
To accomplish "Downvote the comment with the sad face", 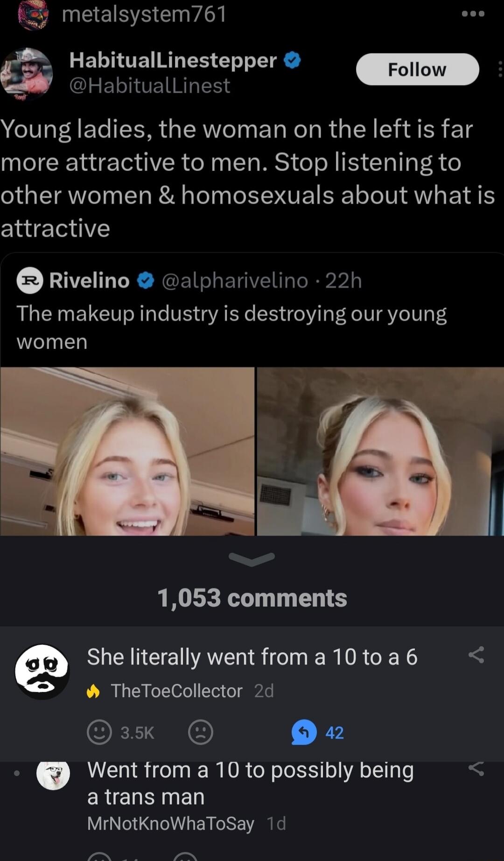I will (x=201, y=732).
